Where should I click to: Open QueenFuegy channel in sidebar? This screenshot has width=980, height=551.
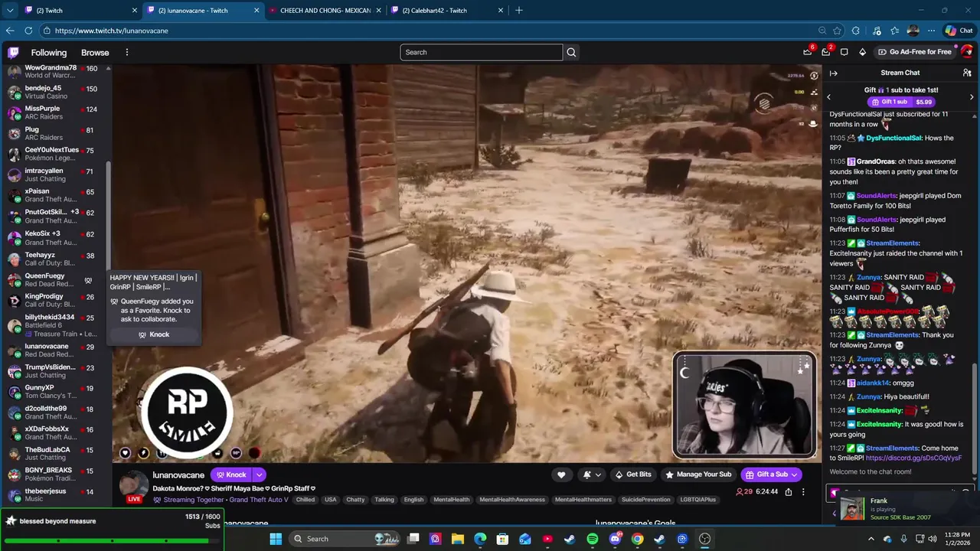point(54,279)
